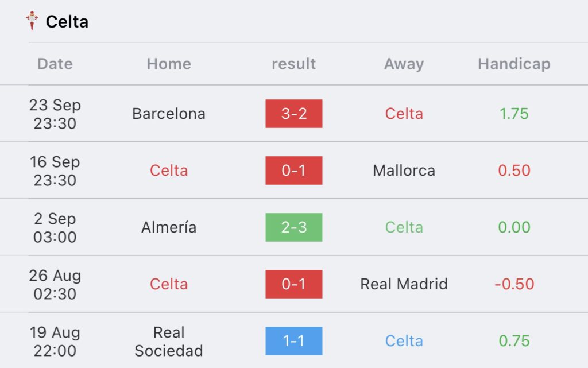Click the result column header

point(293,64)
